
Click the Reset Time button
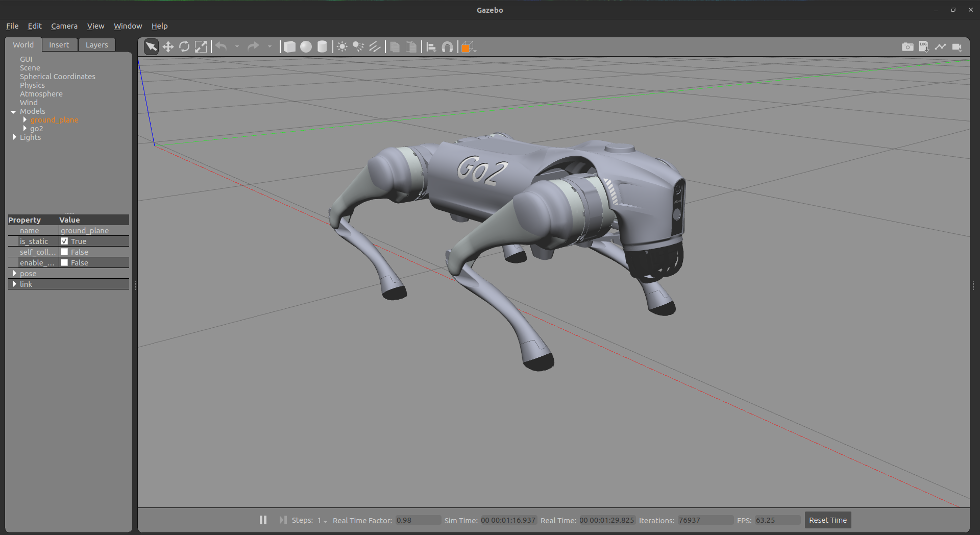(x=828, y=520)
